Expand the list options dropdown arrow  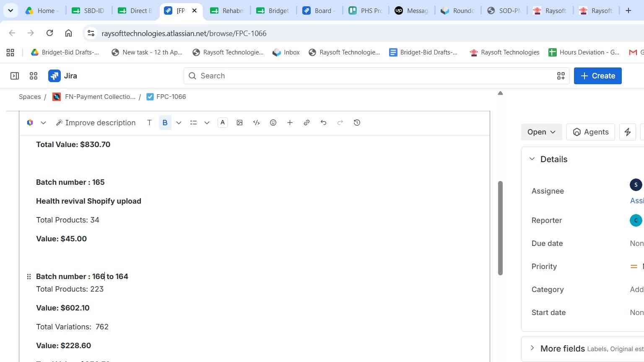[207, 123]
